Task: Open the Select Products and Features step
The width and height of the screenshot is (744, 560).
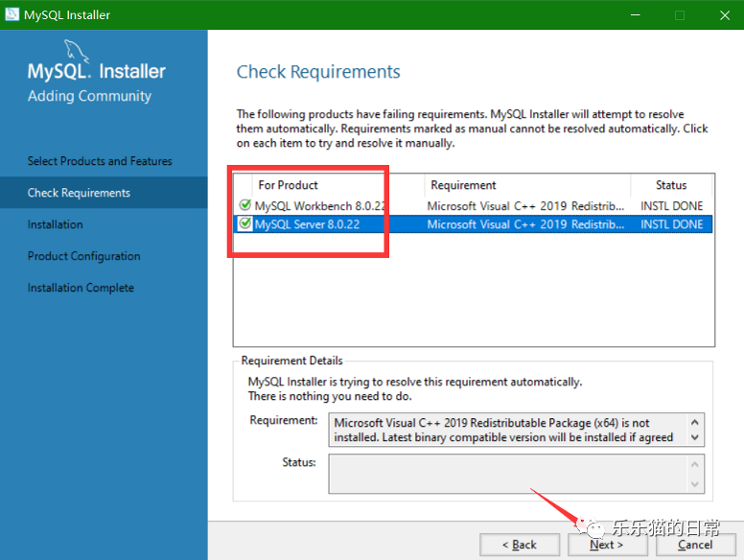Action: click(100, 161)
